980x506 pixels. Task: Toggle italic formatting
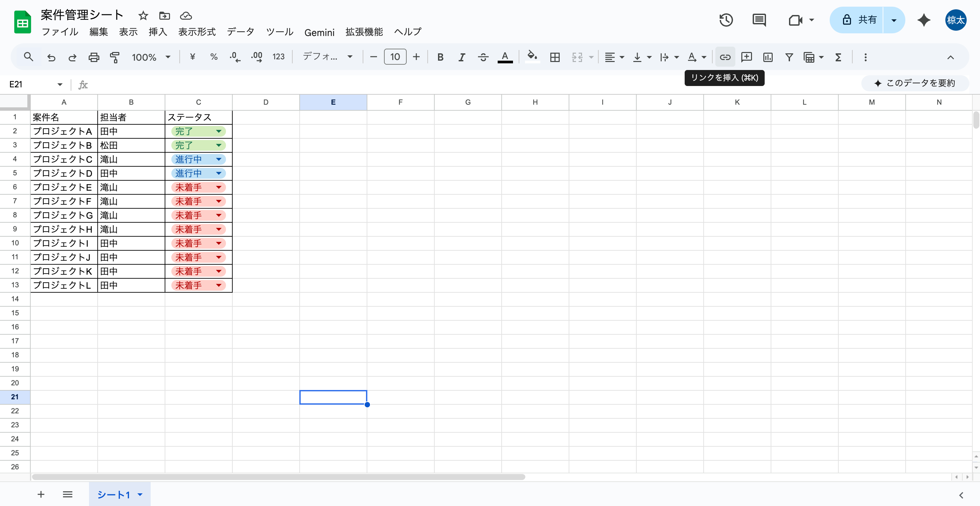pos(461,57)
